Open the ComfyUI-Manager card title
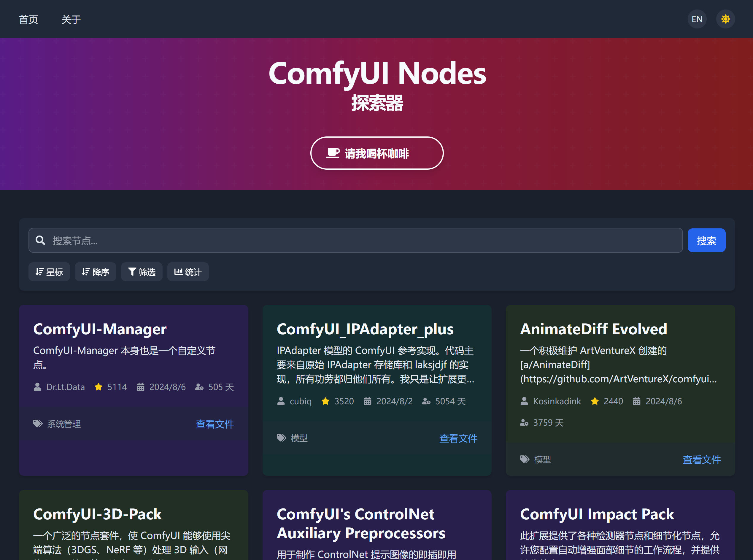 pyautogui.click(x=100, y=329)
